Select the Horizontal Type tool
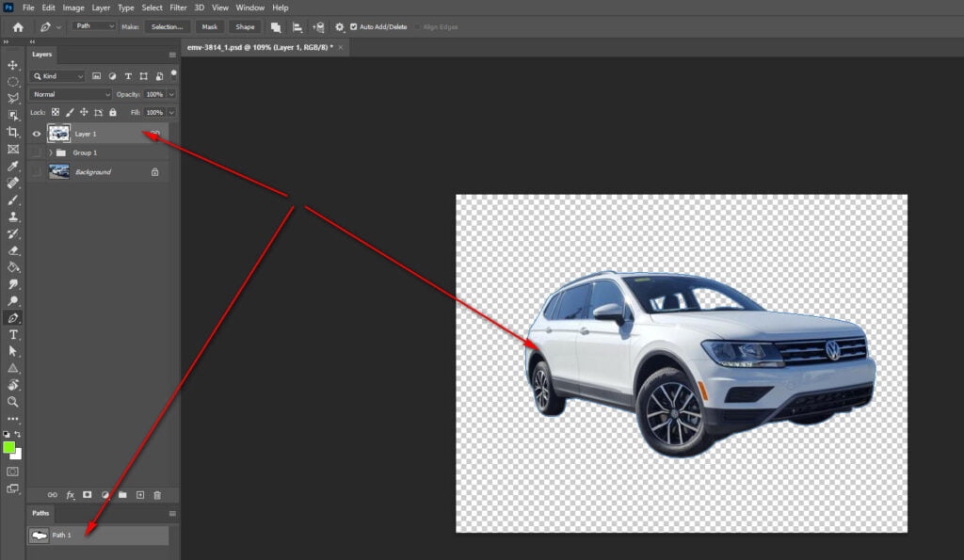This screenshot has height=560, width=964. click(12, 334)
